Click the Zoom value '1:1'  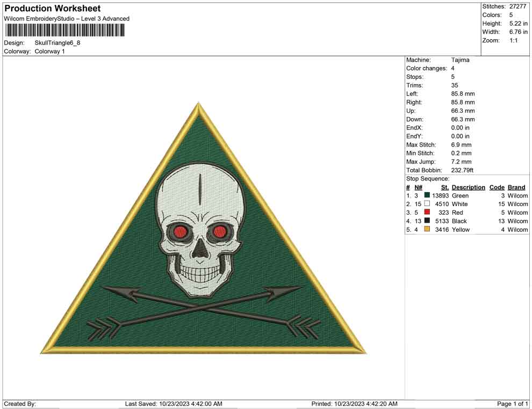[x=513, y=40]
